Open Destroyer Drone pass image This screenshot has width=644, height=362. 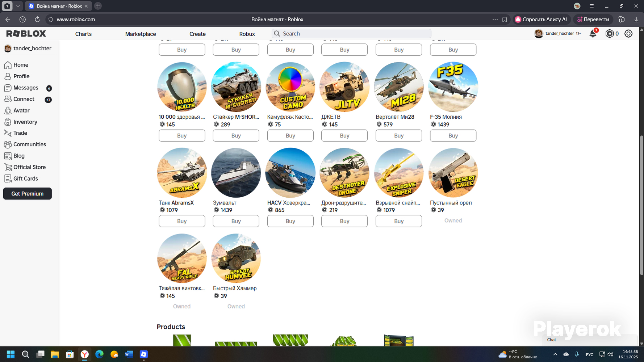[344, 173]
